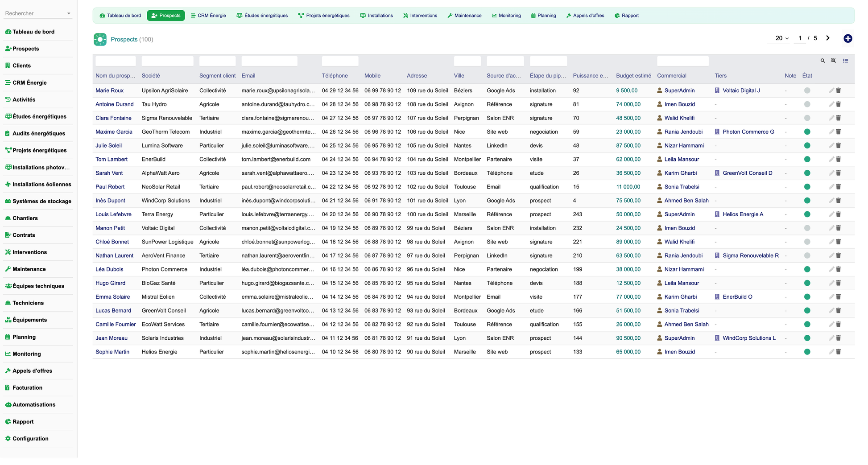Open the Sigma Renouvelable R tiers link
This screenshot has height=465, width=868.
tap(751, 255)
